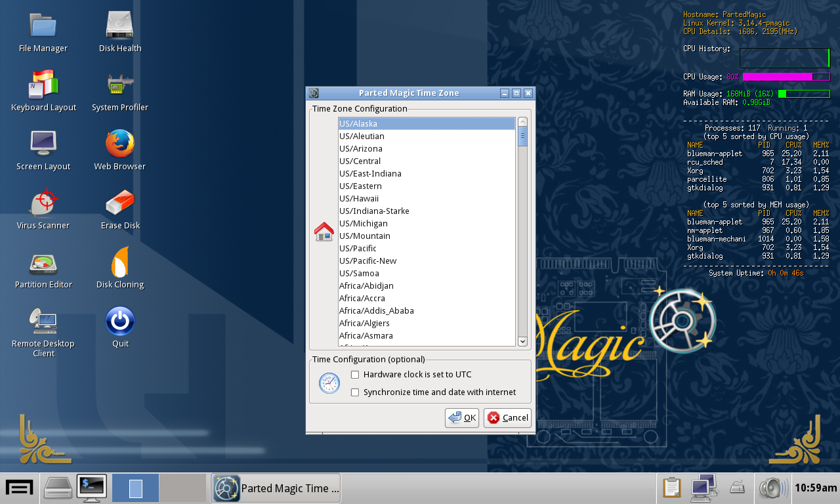Select US/Indiana-Starke time zone
The image size is (840, 504).
pyautogui.click(x=427, y=211)
